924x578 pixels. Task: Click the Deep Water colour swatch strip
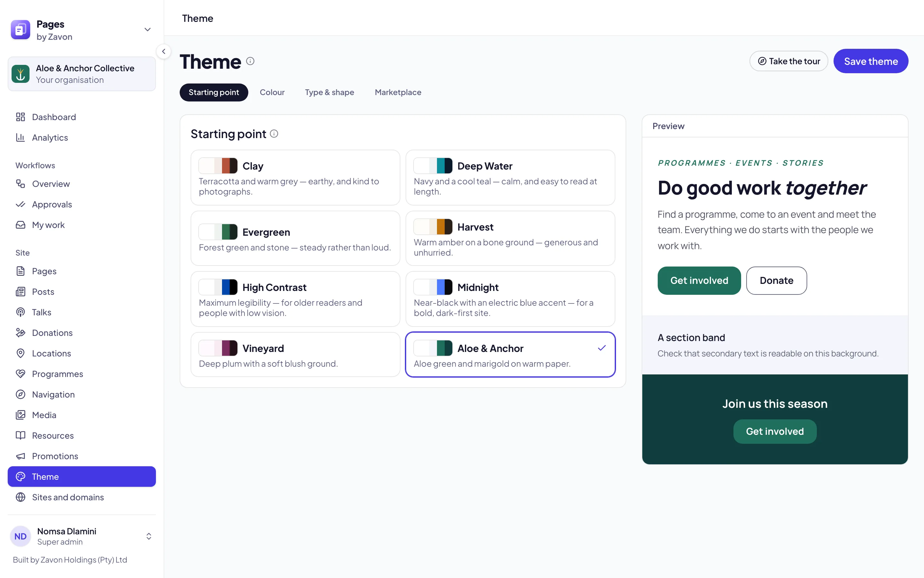coord(433,166)
